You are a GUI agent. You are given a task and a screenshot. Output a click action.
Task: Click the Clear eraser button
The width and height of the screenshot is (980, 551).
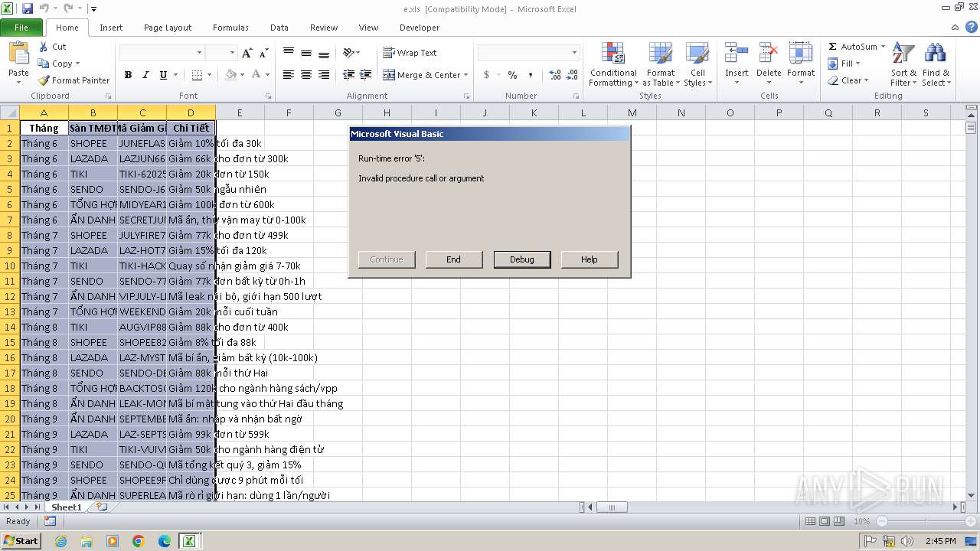point(848,80)
